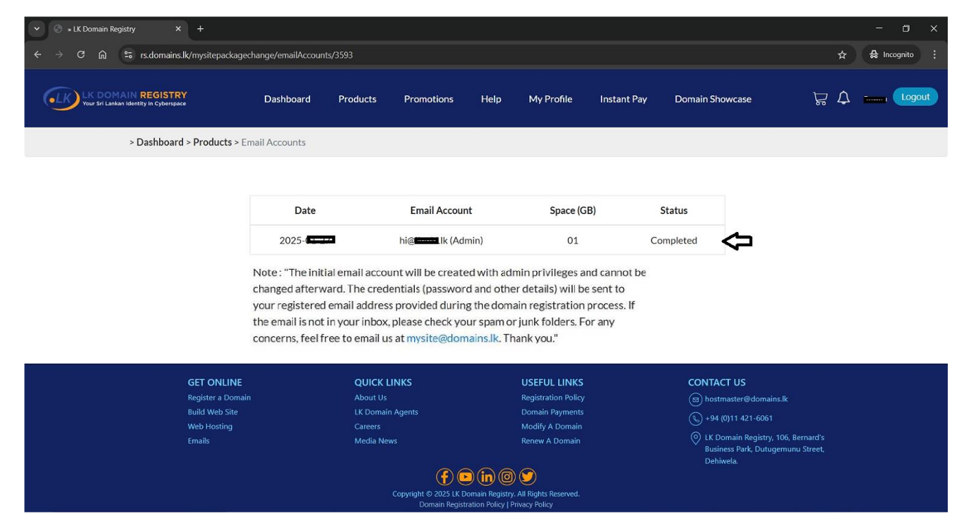Open Web Hosting footer link

[x=210, y=426]
